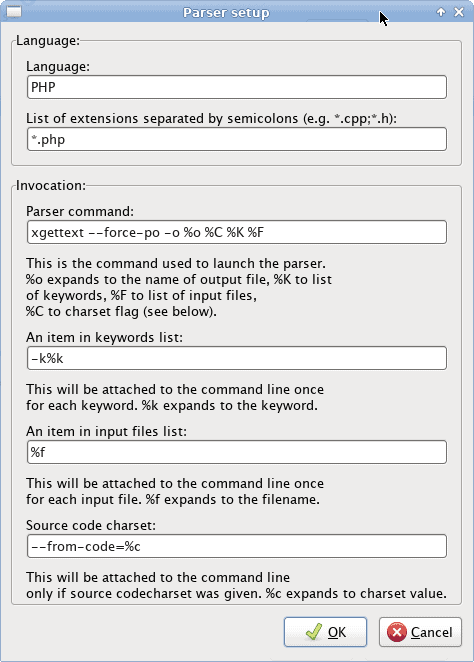Click the 'List of extensions separated by semicolons' label
474x662 pixels.
coord(211,119)
